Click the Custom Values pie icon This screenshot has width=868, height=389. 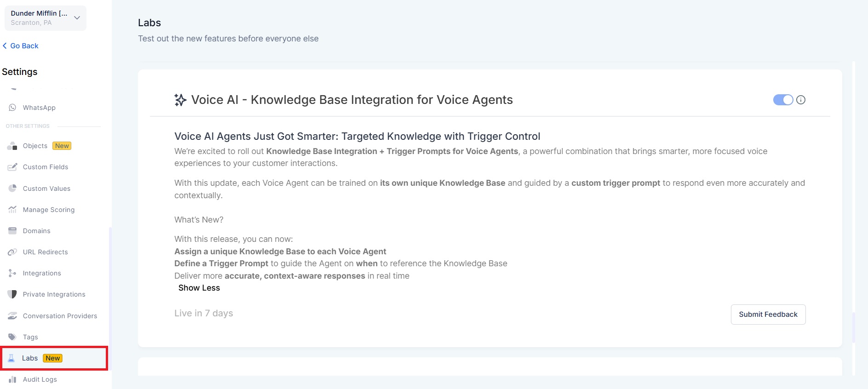point(12,189)
